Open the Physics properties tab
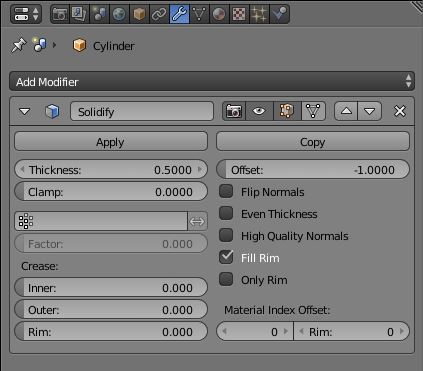The width and height of the screenshot is (423, 371). point(279,14)
